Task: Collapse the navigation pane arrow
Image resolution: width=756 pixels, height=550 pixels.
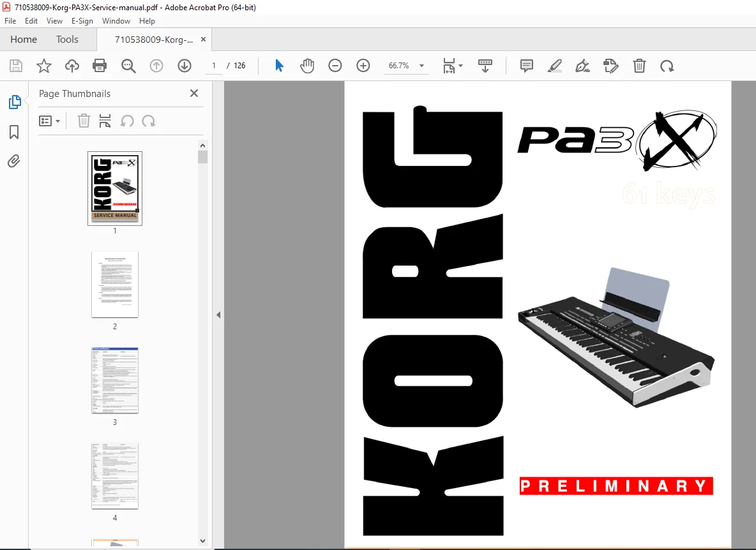Action: [x=218, y=315]
